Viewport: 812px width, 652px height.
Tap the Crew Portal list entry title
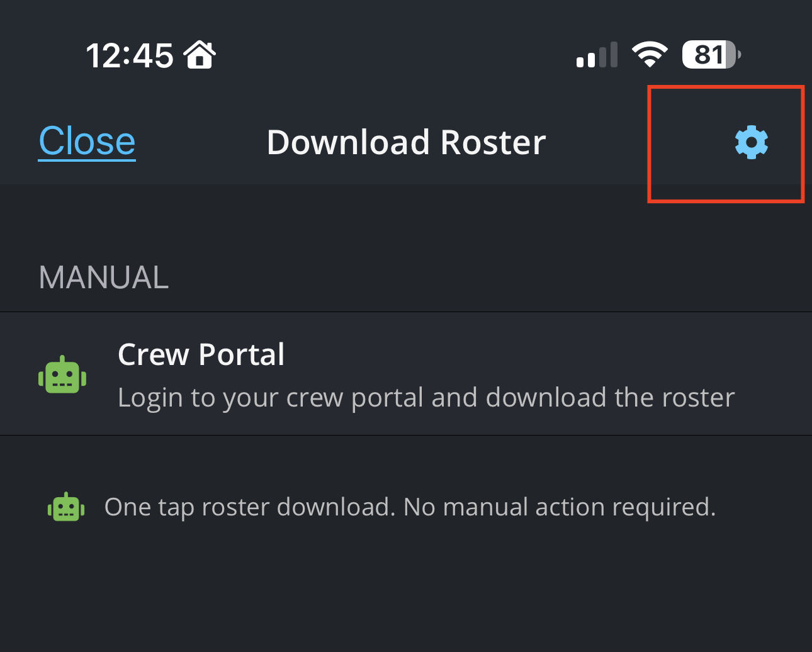pyautogui.click(x=201, y=354)
